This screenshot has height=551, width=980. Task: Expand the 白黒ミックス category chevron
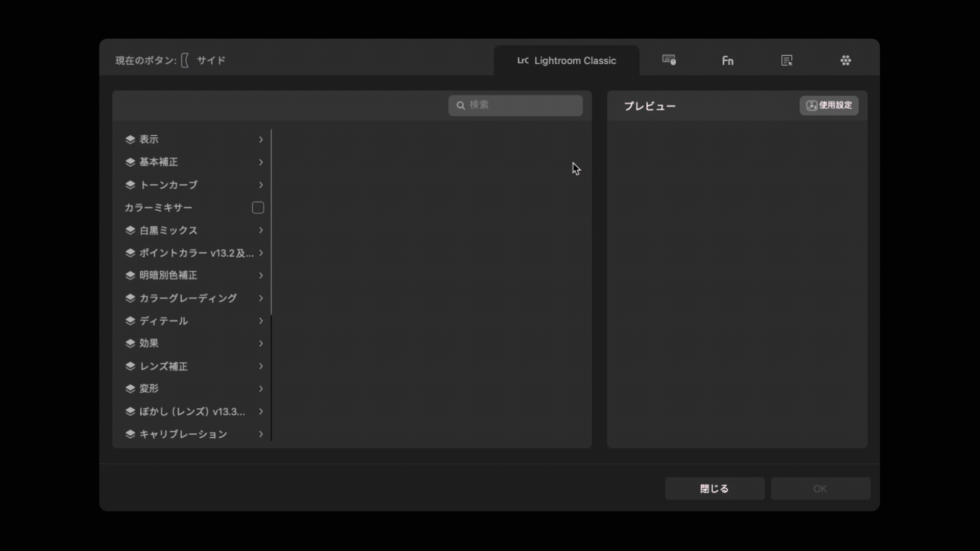click(x=261, y=231)
